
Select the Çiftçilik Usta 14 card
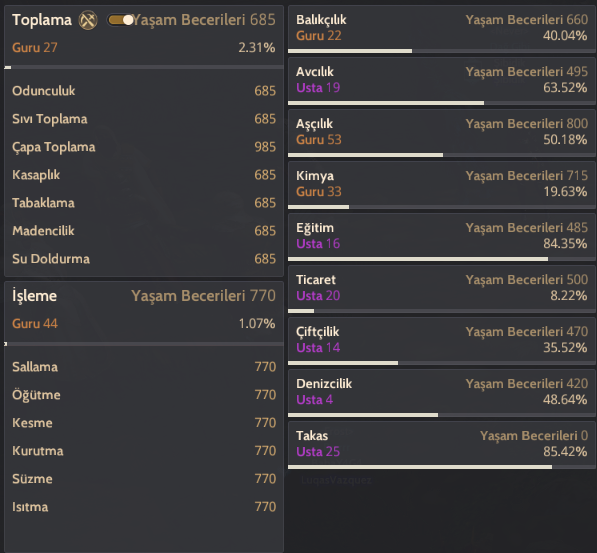pyautogui.click(x=442, y=341)
